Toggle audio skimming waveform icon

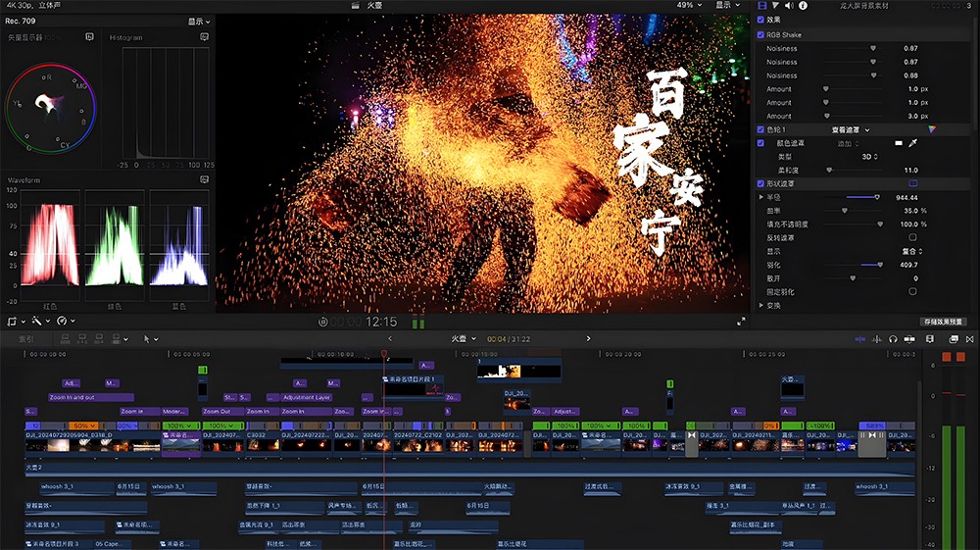[x=876, y=339]
